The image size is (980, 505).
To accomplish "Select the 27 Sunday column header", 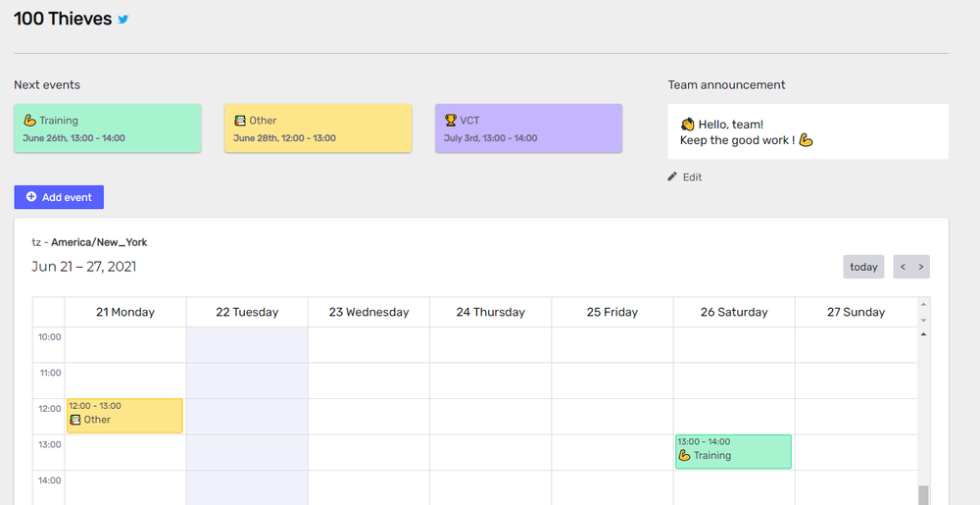I will (x=857, y=312).
